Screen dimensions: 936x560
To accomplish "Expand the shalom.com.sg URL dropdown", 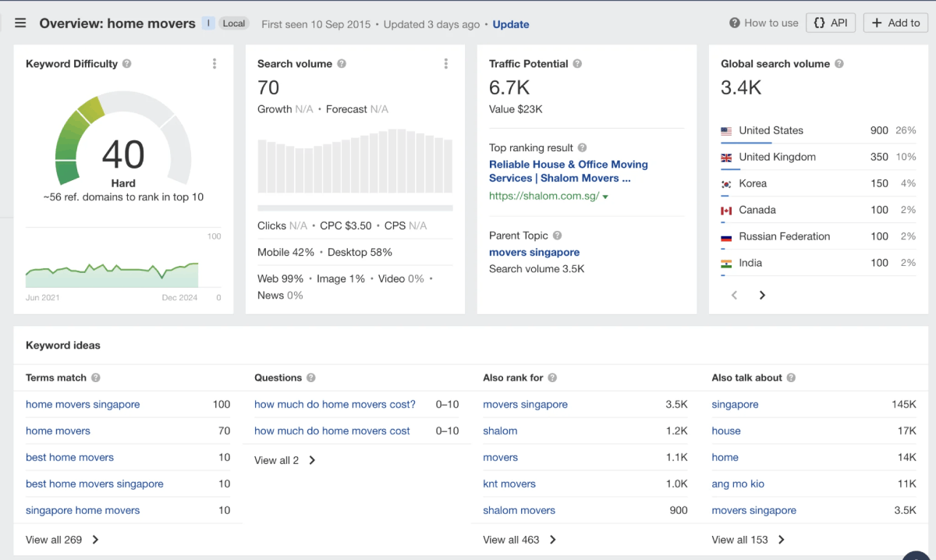I will [x=605, y=197].
